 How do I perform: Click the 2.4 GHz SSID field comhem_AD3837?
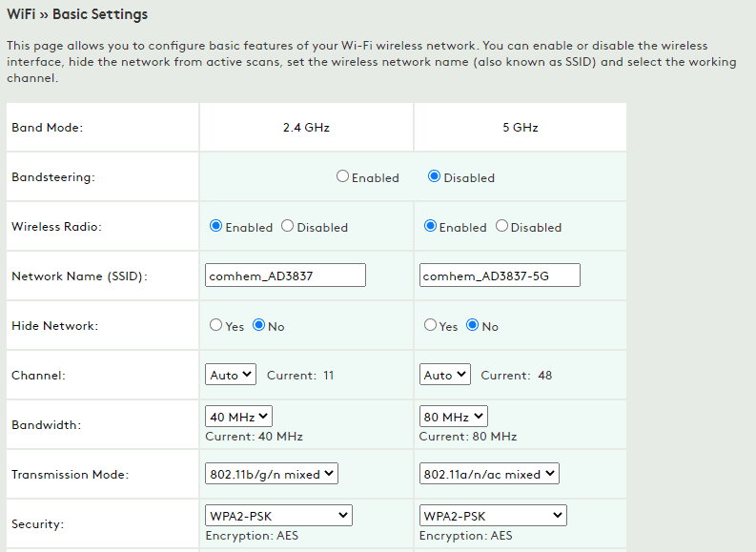click(x=286, y=276)
